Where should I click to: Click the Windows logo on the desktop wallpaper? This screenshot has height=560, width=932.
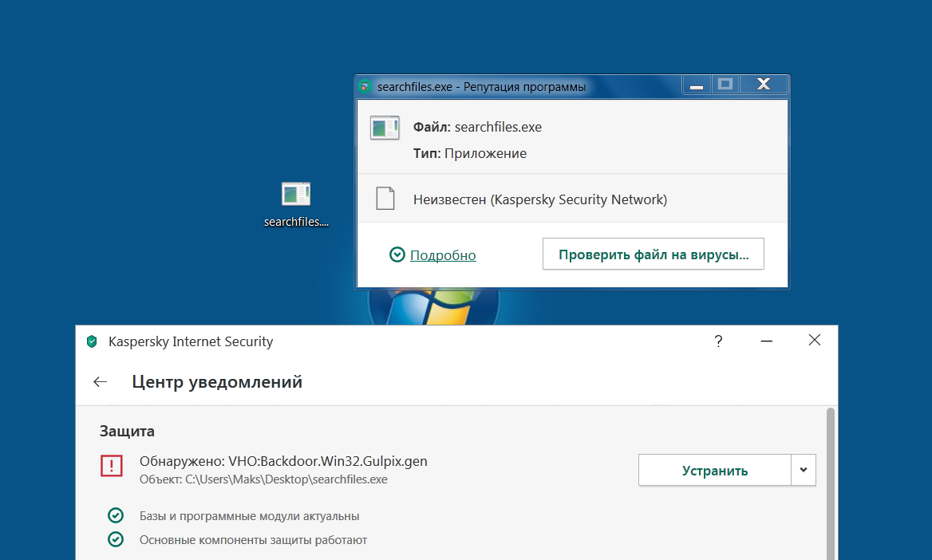click(435, 307)
